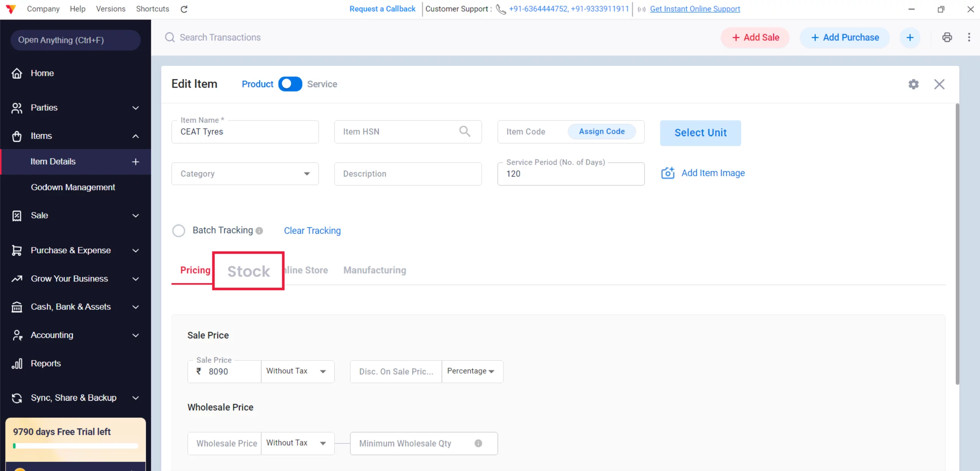Open the Edit Item settings gear icon
Screen dimensions: 980x471
914,84
